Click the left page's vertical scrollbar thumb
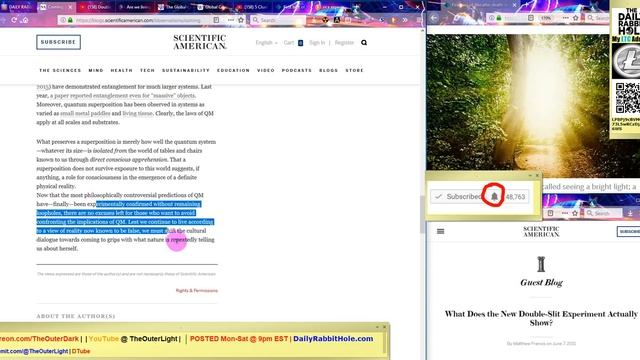640x360 pixels. tap(422, 214)
